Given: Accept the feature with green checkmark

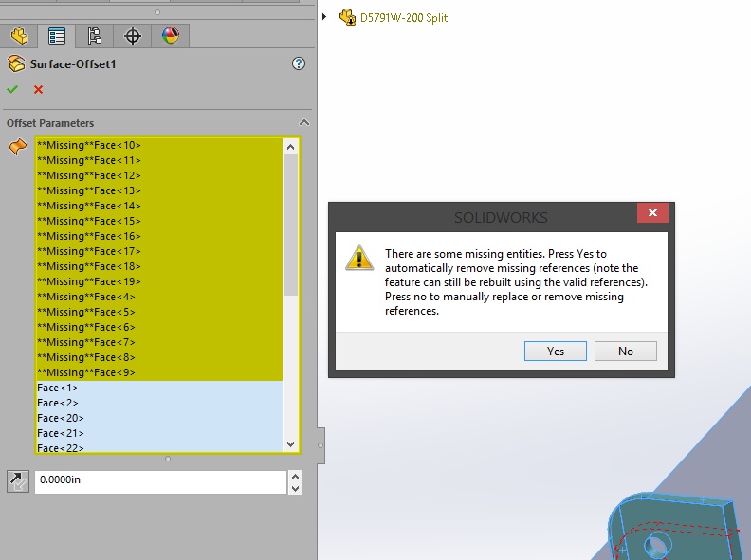Looking at the screenshot, I should [x=12, y=89].
